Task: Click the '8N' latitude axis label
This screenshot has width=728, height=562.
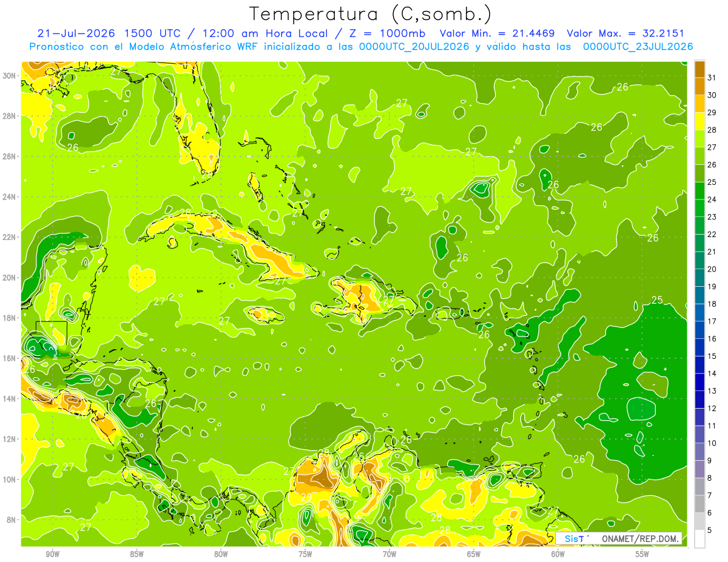Action: coord(12,520)
